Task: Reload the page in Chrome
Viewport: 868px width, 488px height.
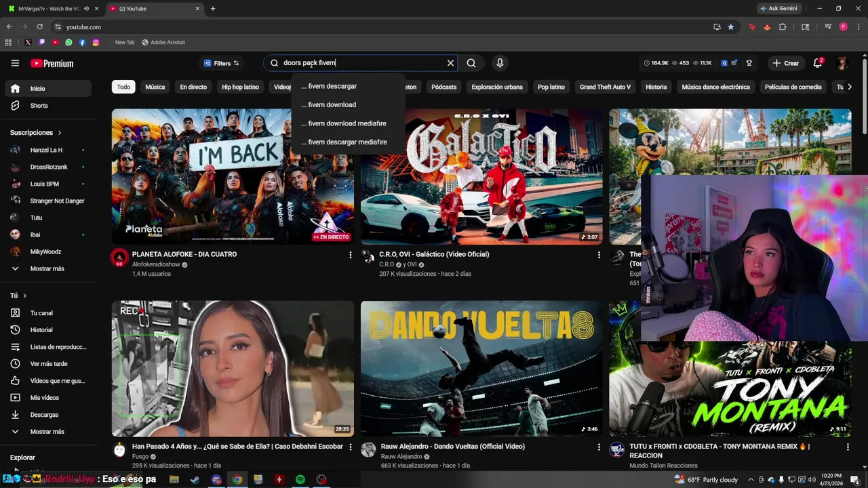Action: click(39, 27)
